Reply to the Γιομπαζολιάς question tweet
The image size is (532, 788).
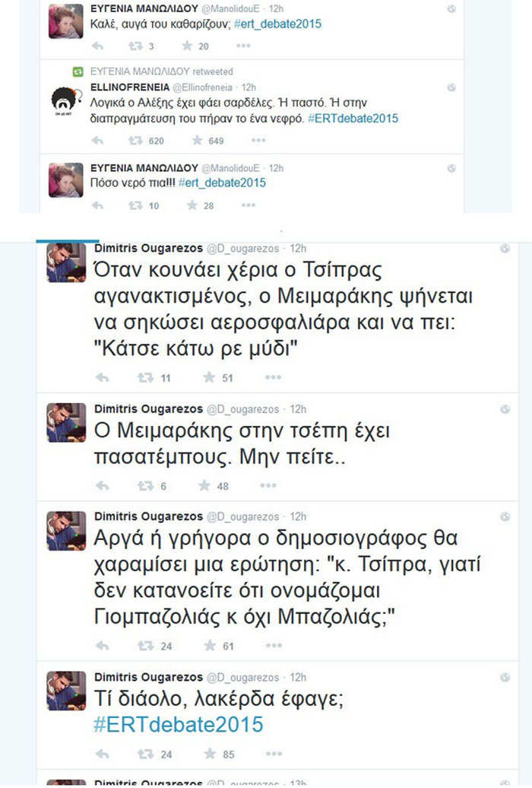[101, 646]
